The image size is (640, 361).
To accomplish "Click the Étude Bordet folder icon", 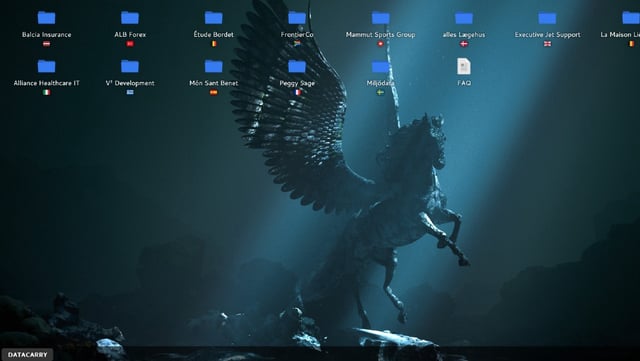I will pos(213,18).
